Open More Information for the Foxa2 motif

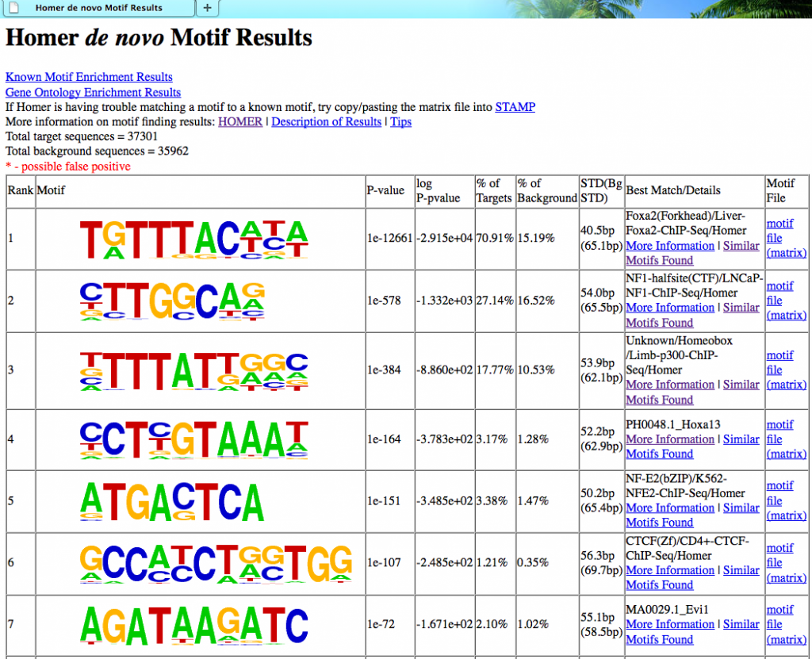pyautogui.click(x=669, y=246)
